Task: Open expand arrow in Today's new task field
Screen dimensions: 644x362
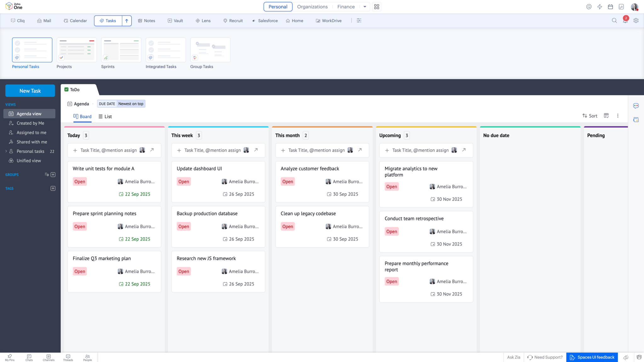Action: coord(152,150)
